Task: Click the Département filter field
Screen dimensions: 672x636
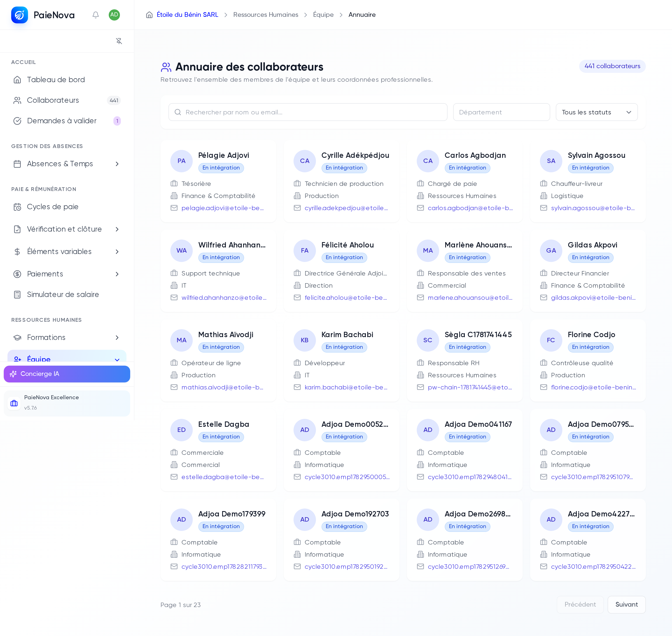Action: [x=501, y=112]
